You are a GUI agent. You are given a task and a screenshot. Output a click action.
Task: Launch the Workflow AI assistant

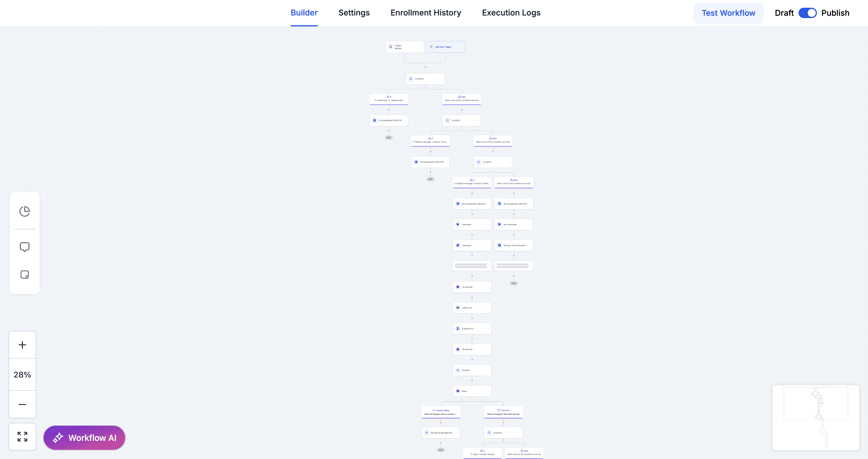84,437
